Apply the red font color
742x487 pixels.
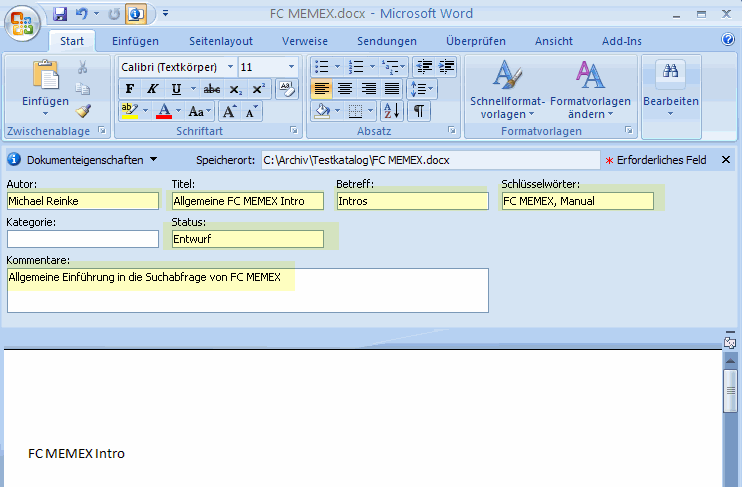[x=164, y=111]
